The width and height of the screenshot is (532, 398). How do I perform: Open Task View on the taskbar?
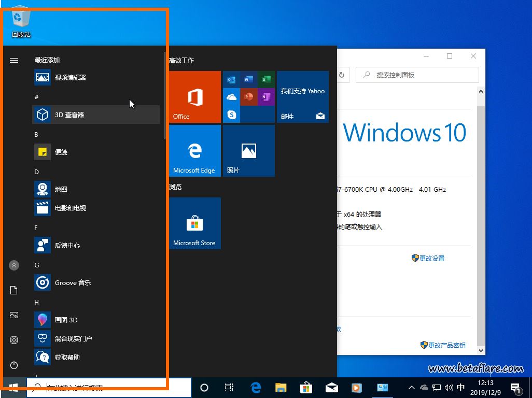click(x=229, y=388)
